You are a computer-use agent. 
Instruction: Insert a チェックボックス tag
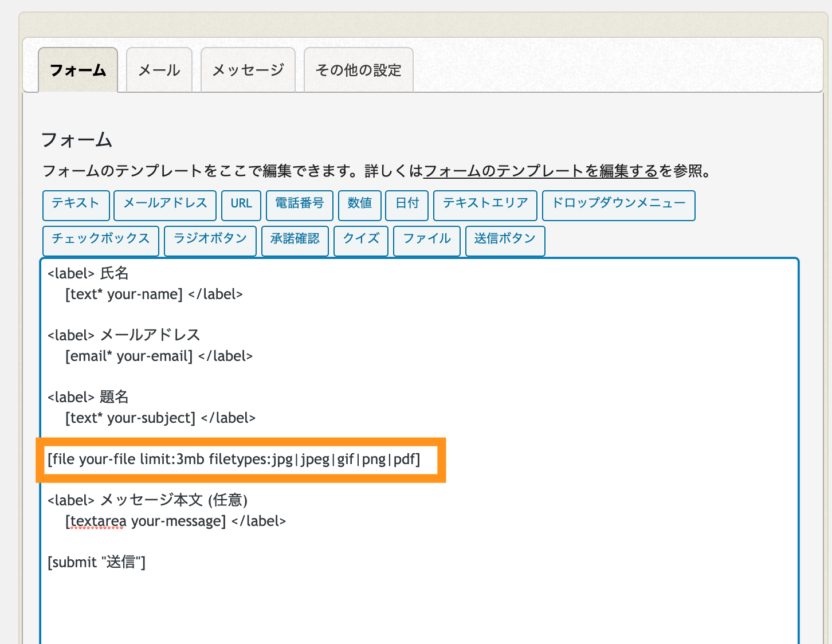click(101, 241)
